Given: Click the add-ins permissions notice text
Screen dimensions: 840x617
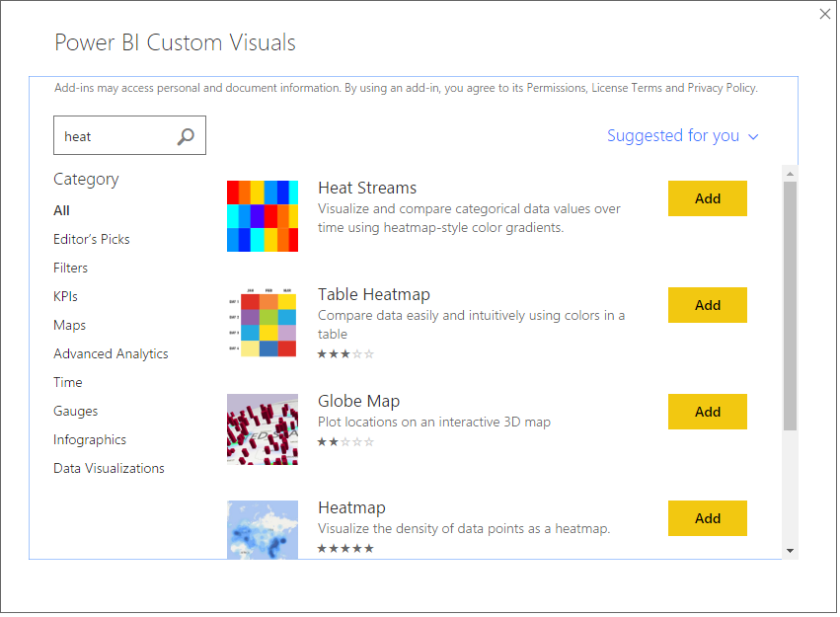Looking at the screenshot, I should click(406, 88).
